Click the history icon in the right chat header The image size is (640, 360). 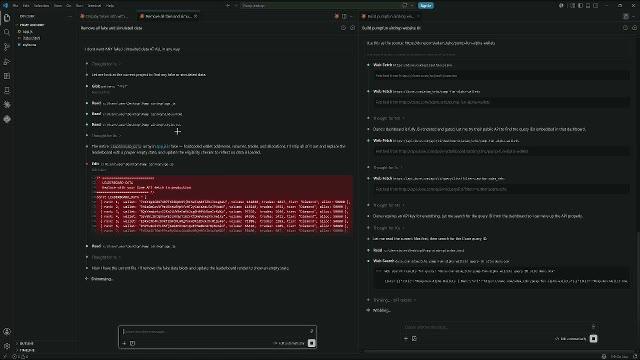click(x=625, y=28)
